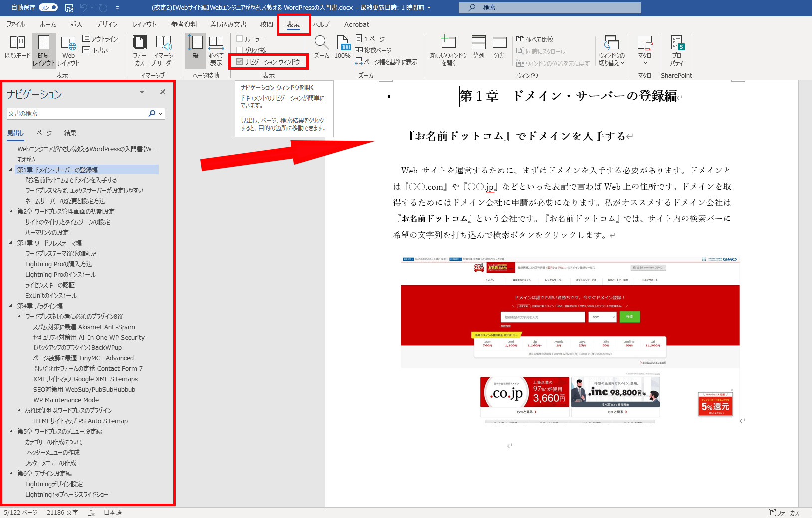Open spelling check icon in status bar
Screen dimensions: 812x518
point(91,513)
